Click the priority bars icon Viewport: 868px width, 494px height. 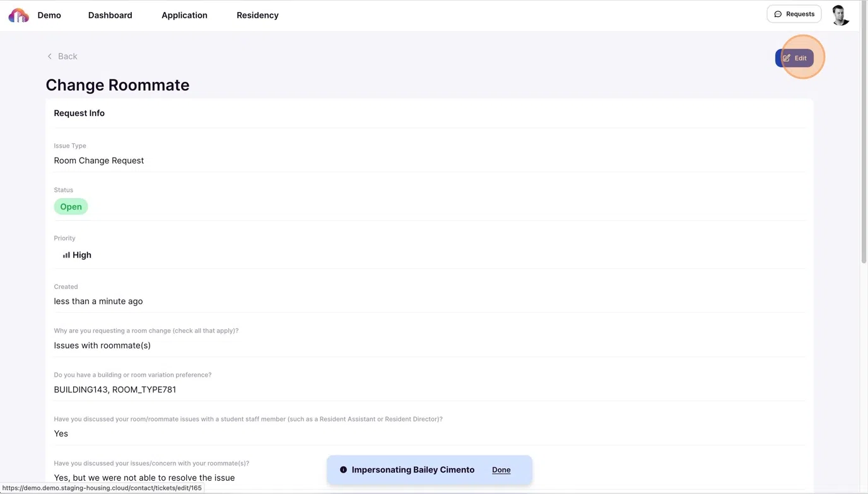click(x=66, y=255)
